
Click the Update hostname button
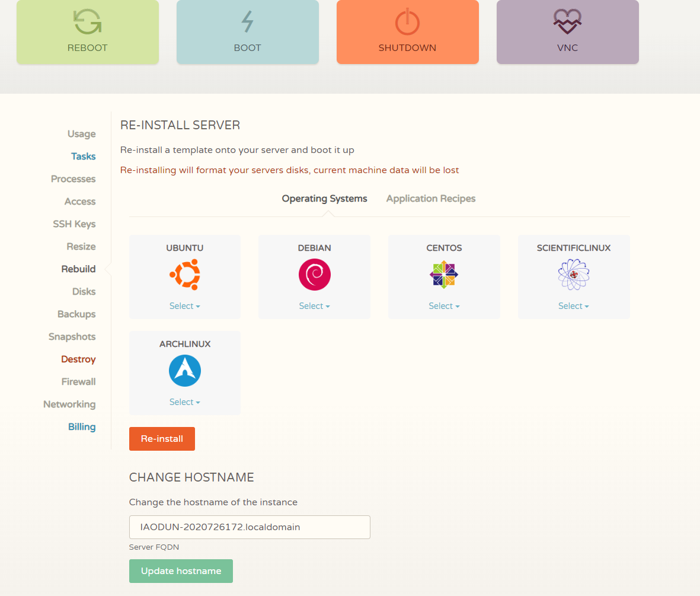point(181,571)
